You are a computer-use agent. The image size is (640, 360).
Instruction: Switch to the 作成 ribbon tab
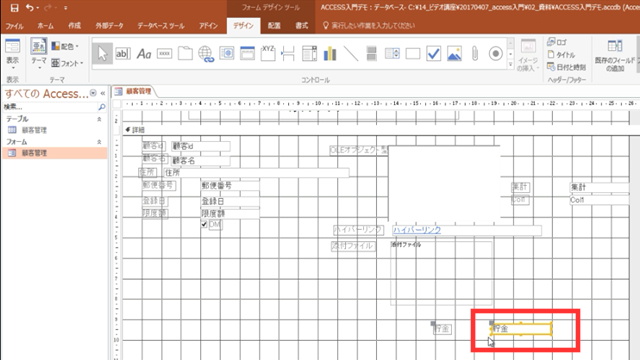point(74,26)
